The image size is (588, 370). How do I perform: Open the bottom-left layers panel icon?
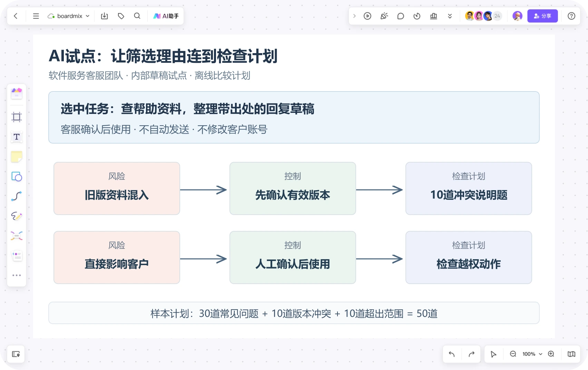pos(16,354)
